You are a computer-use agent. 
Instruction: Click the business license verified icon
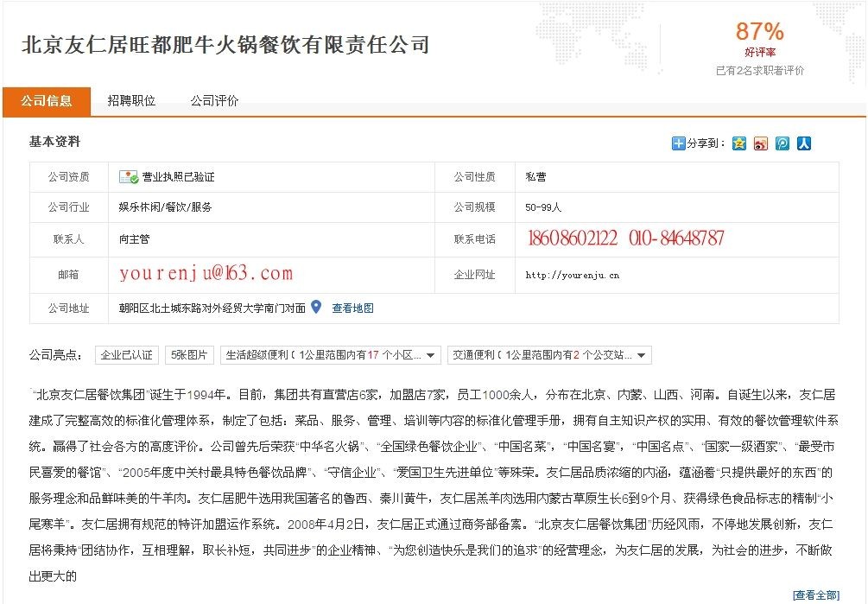coord(129,177)
